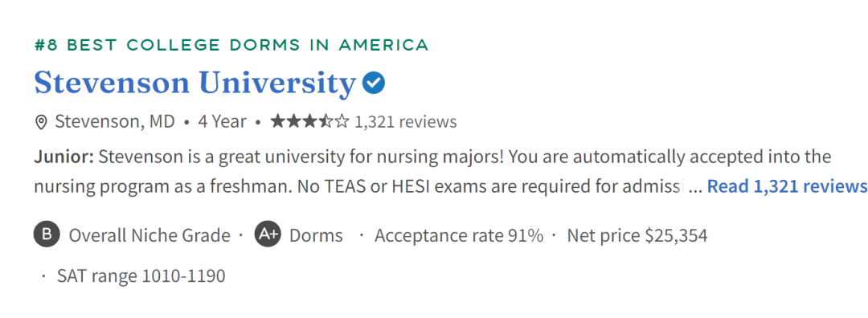868x318 pixels.
Task: Click the Dorms grade label
Action: pyautogui.click(x=316, y=235)
